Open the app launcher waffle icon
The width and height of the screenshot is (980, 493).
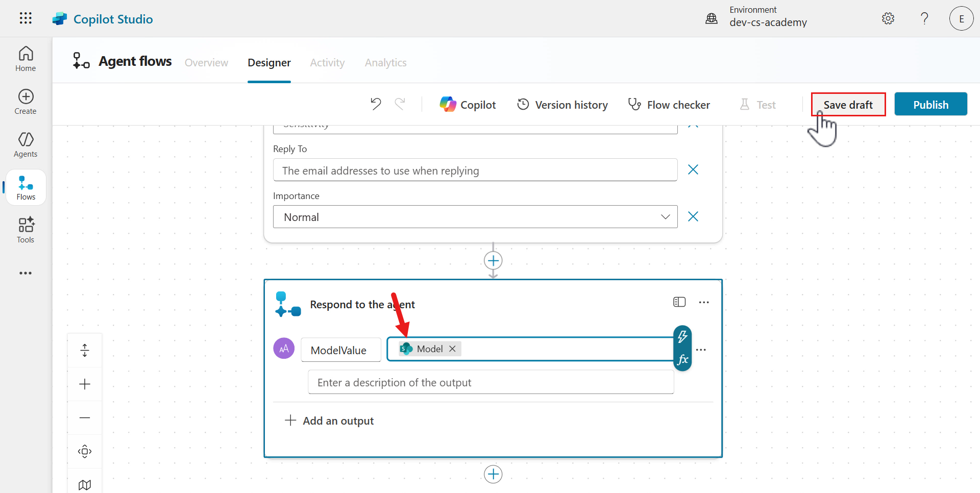click(26, 18)
